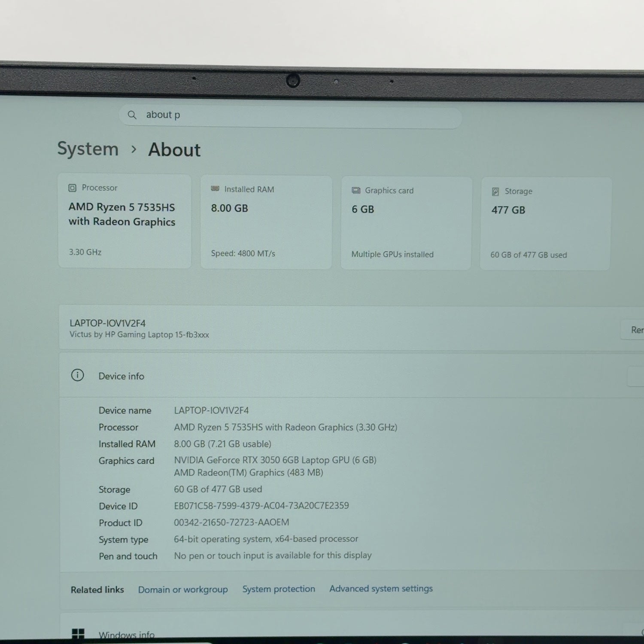Click the partially visible Rename button beside the PC name
The image size is (644, 644).
(x=632, y=330)
